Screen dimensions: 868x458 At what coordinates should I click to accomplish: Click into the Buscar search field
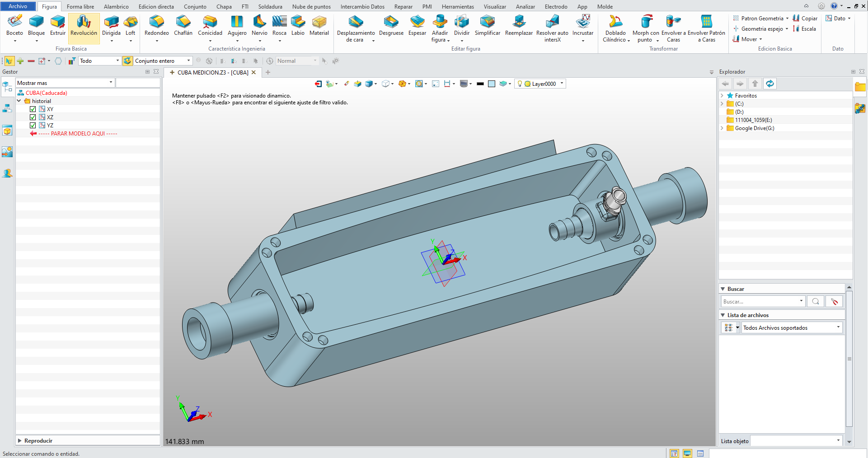[760, 301]
